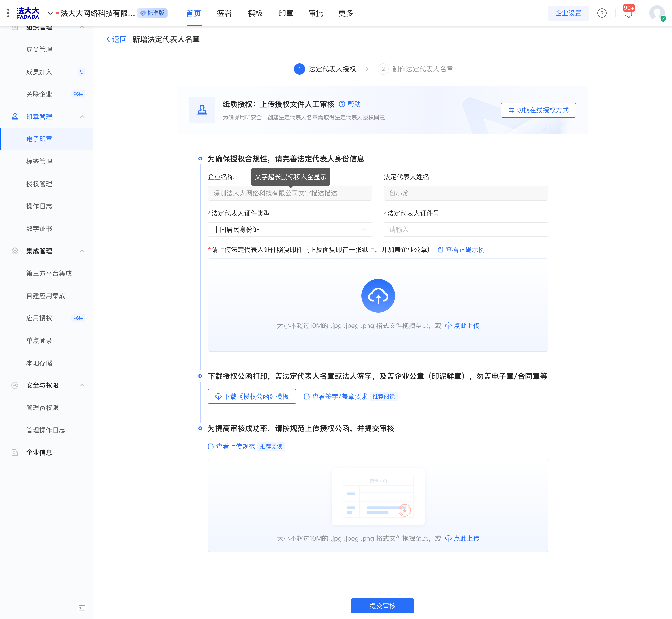Viewport: 672px width, 619px height.
Task: Click the 法定代表人姓名 field
Action: click(466, 193)
